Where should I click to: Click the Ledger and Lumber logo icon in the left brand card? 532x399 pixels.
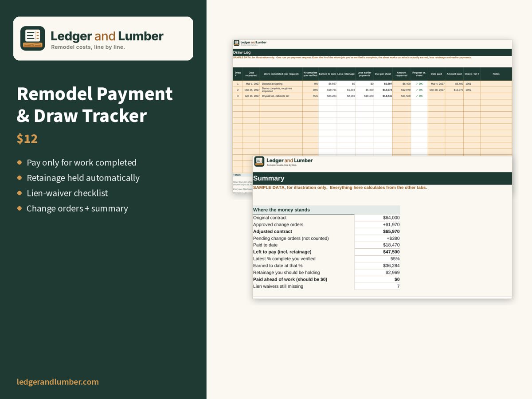33,38
